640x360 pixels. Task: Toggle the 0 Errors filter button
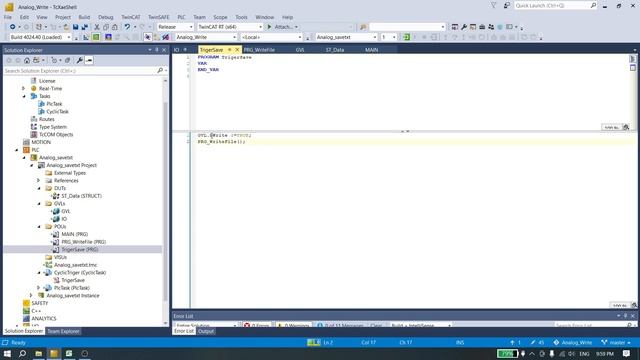[x=257, y=326]
